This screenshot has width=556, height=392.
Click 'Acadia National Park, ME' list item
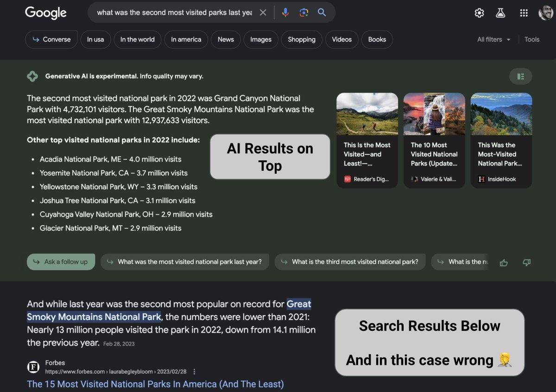111,159
